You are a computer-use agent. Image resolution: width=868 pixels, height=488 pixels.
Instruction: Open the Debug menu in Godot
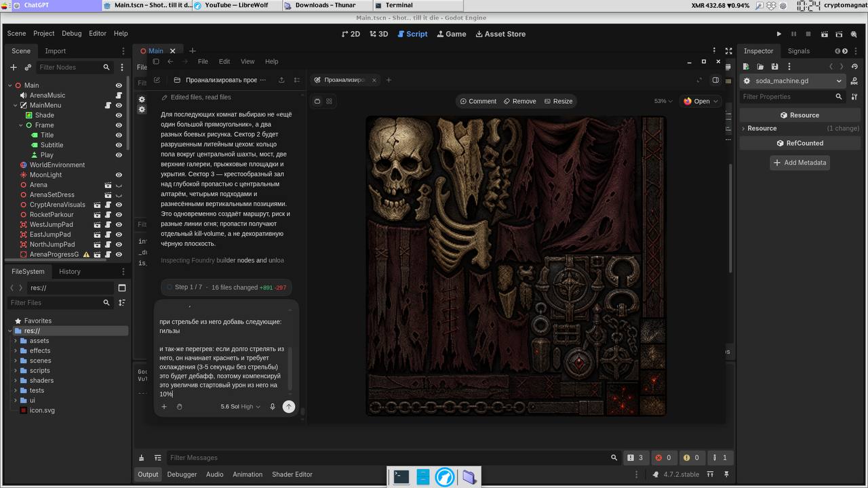click(x=71, y=33)
